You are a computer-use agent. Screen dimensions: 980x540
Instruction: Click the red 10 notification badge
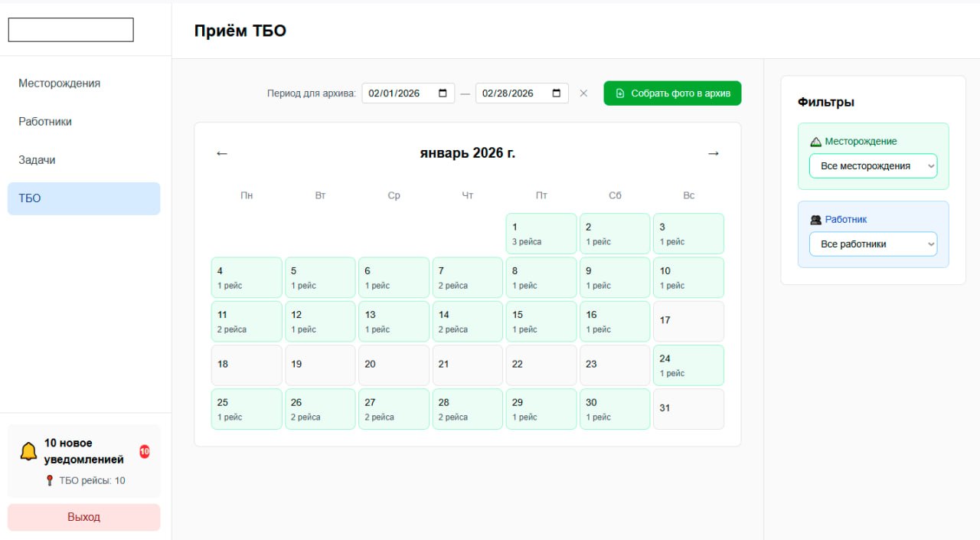click(145, 452)
